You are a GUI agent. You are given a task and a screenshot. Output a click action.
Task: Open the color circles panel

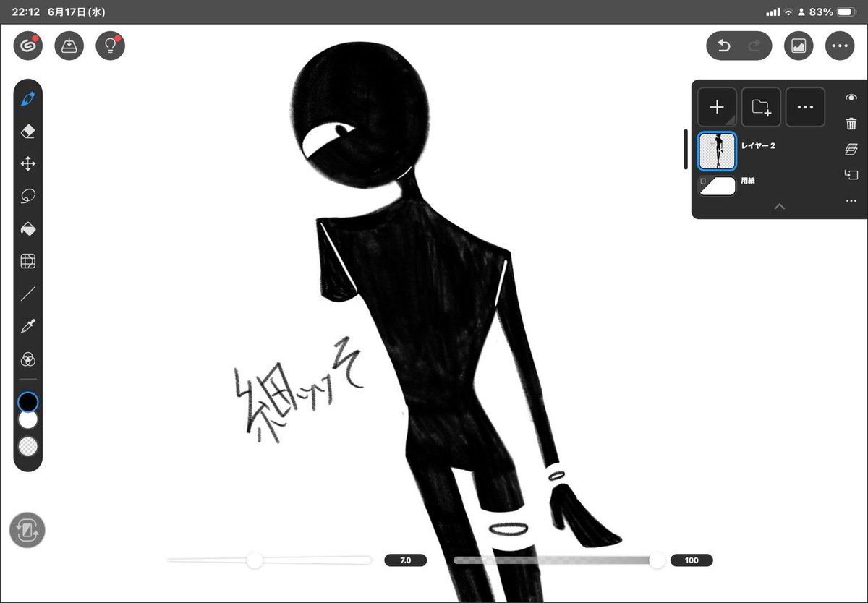[28, 359]
